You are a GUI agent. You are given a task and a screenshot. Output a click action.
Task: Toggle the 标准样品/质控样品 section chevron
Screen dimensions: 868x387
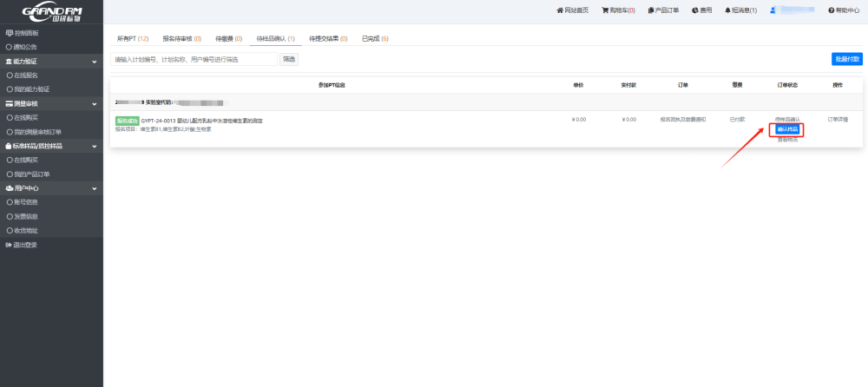pyautogui.click(x=95, y=146)
